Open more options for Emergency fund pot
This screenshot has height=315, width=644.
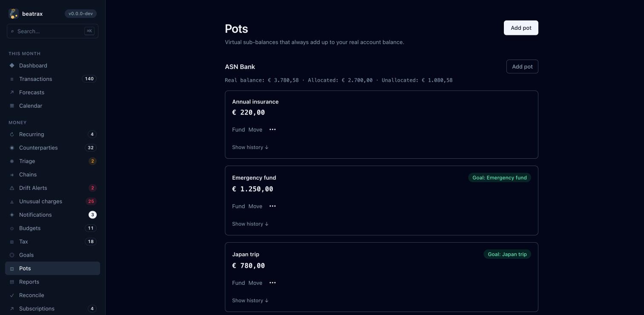[x=273, y=206]
